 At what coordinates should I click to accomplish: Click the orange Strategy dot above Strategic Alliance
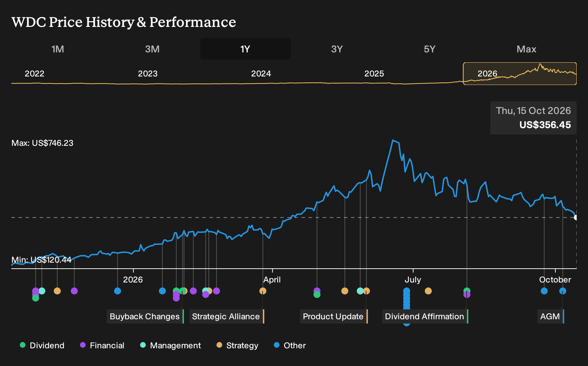[263, 291]
